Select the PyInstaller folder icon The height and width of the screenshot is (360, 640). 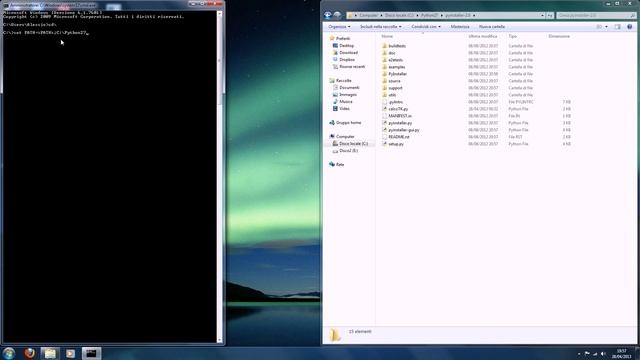[384, 73]
